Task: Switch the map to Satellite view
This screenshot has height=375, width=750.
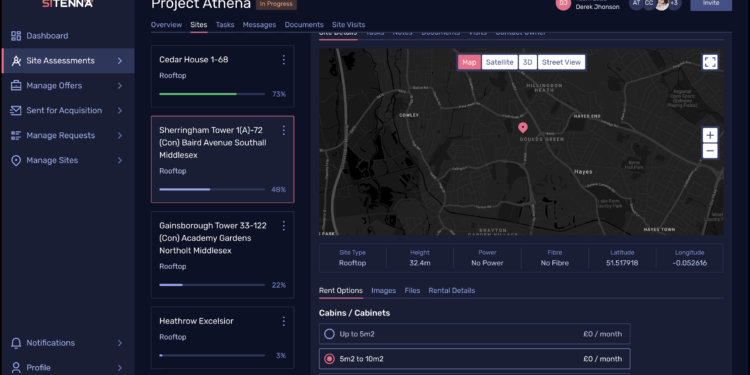Action: point(499,62)
